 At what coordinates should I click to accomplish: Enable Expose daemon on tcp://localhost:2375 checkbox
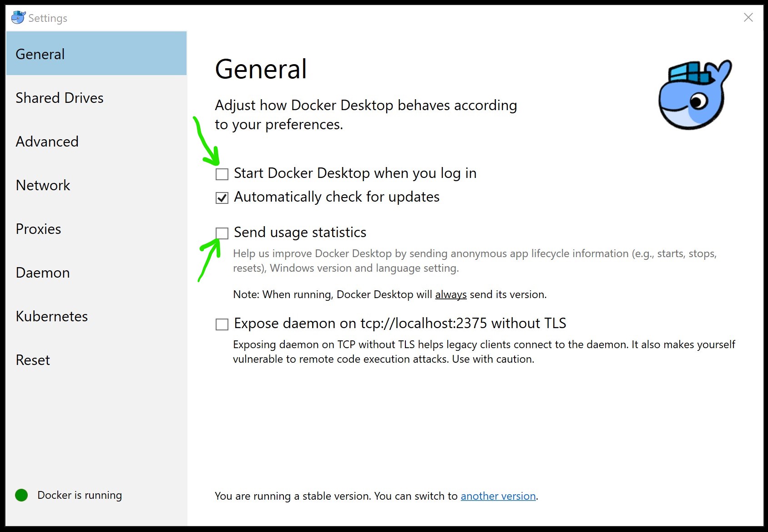[x=222, y=324]
